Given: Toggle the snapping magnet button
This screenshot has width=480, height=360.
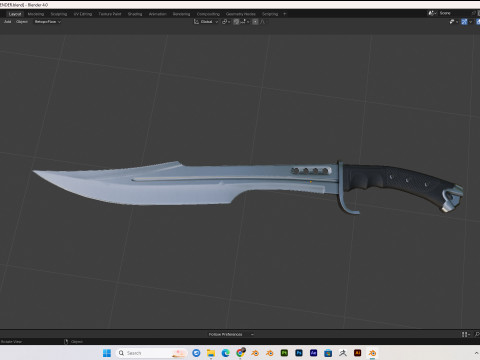Looking at the screenshot, I should click(236, 22).
